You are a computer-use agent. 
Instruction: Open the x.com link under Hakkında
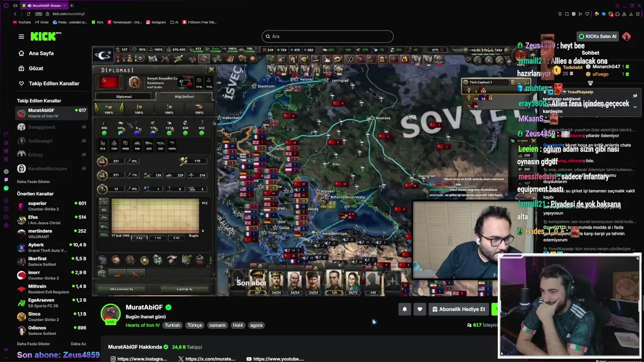206,359
